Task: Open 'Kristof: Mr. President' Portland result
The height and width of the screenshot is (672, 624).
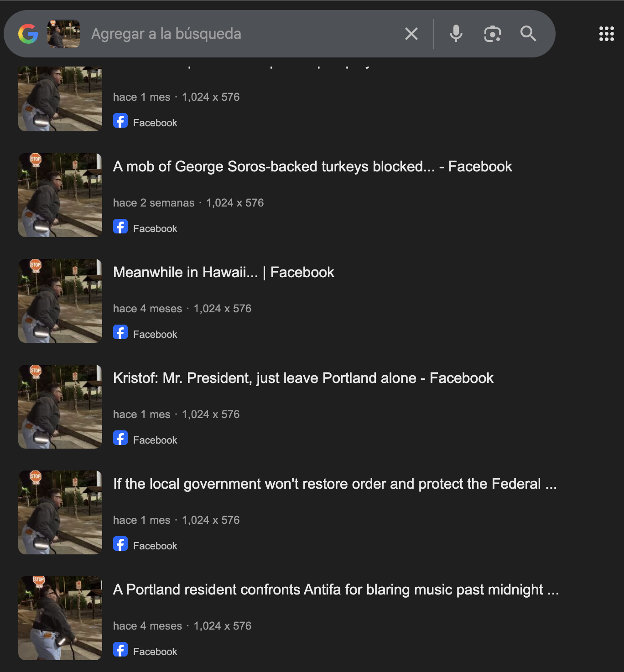Action: coord(303,378)
